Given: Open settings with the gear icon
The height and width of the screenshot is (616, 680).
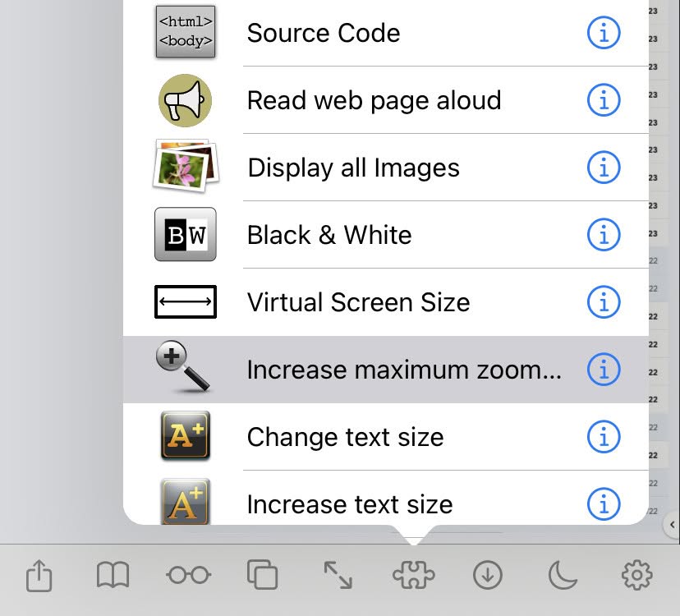Looking at the screenshot, I should click(x=636, y=575).
